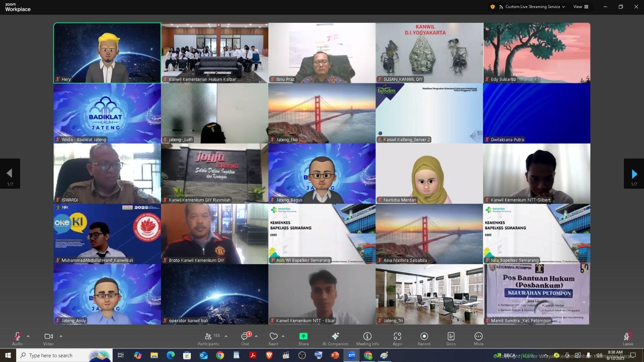Toggle the Video camera
This screenshot has height=362, width=644.
(48, 338)
